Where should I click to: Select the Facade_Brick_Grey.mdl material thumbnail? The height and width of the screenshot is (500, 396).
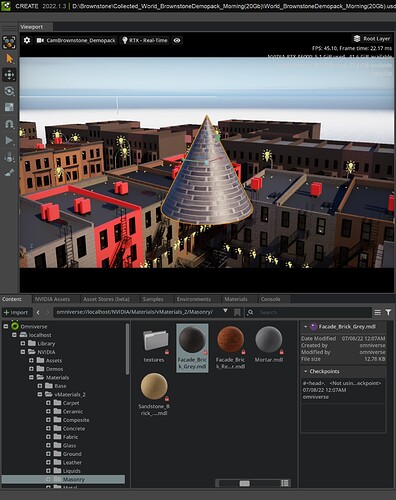tap(192, 348)
